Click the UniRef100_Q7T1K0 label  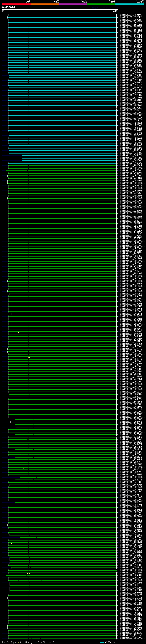(131, 178)
